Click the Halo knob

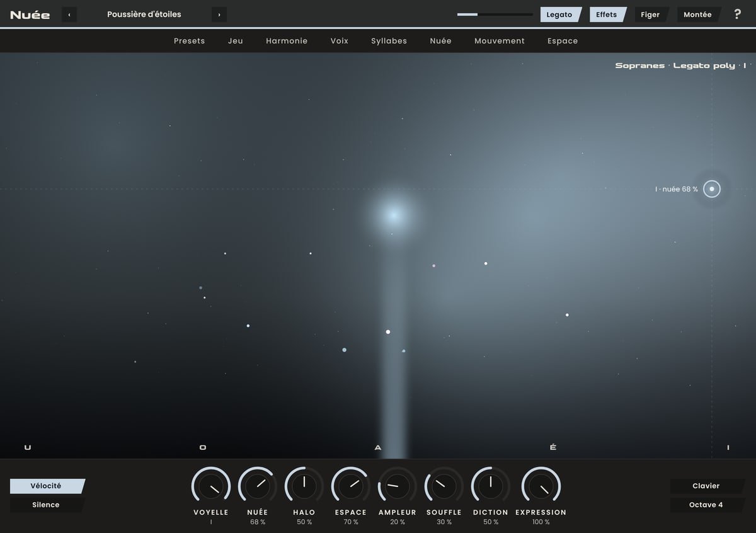(x=304, y=486)
